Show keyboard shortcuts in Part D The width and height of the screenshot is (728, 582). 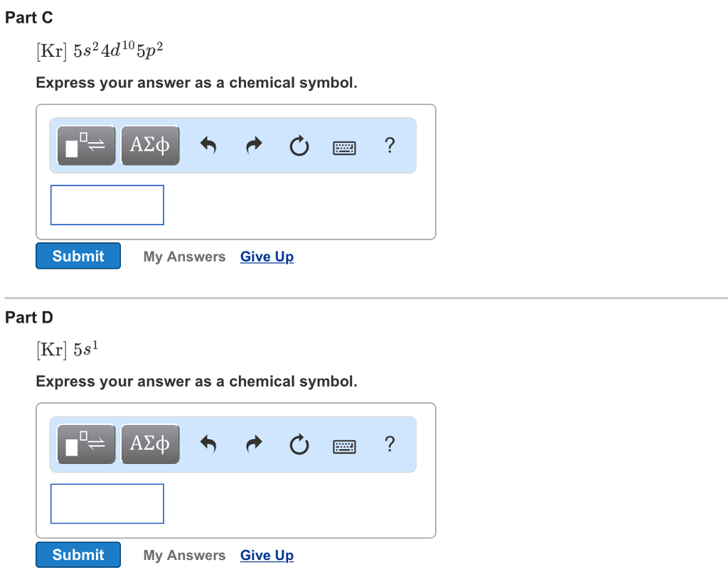coord(344,446)
